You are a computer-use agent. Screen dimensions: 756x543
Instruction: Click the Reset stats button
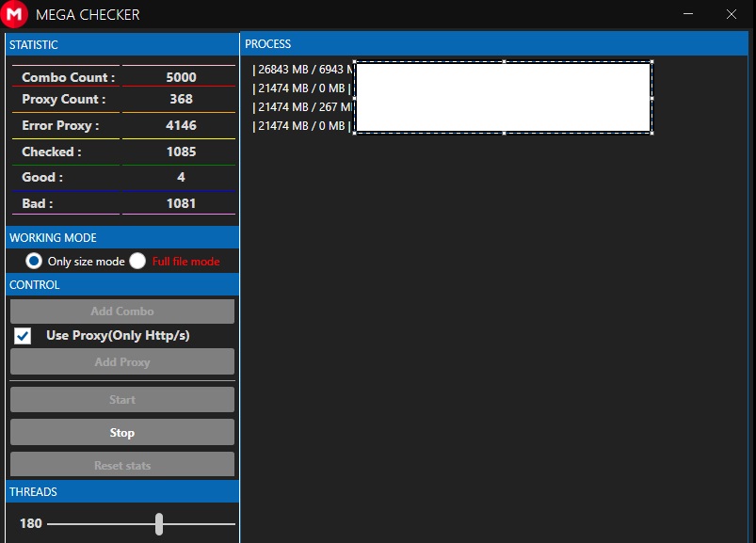(122, 465)
